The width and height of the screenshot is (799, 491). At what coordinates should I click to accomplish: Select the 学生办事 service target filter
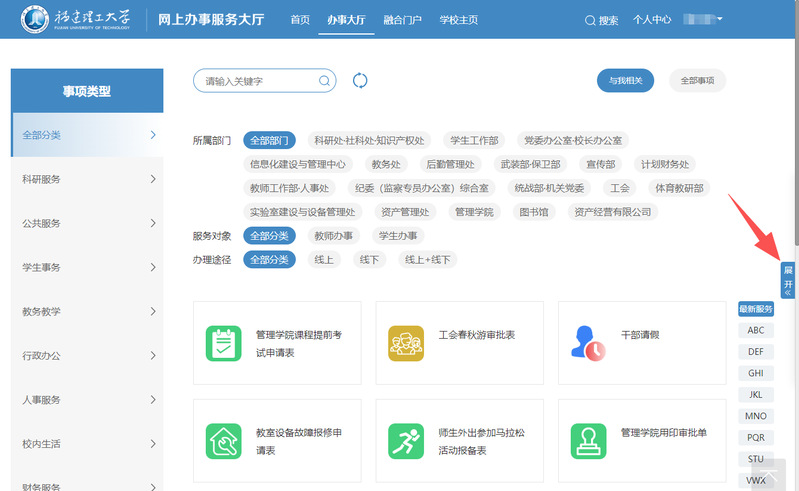pyautogui.click(x=397, y=236)
